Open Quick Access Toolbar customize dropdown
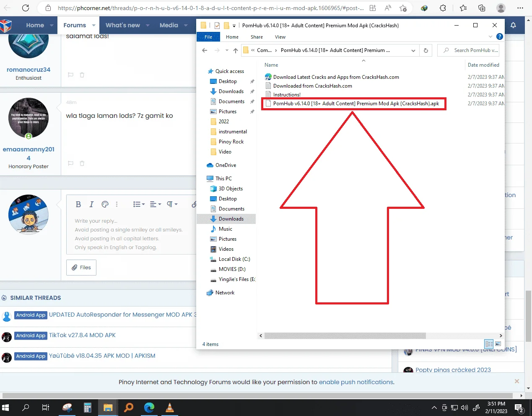 tap(234, 26)
